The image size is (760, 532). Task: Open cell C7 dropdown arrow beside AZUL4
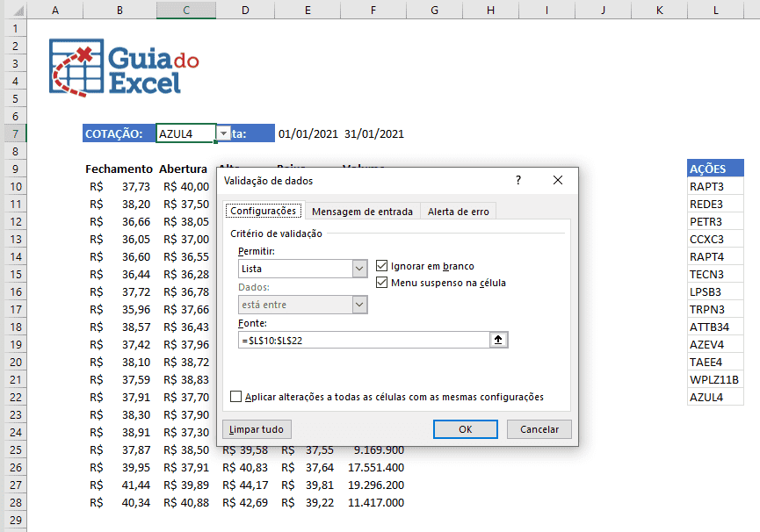(x=223, y=133)
